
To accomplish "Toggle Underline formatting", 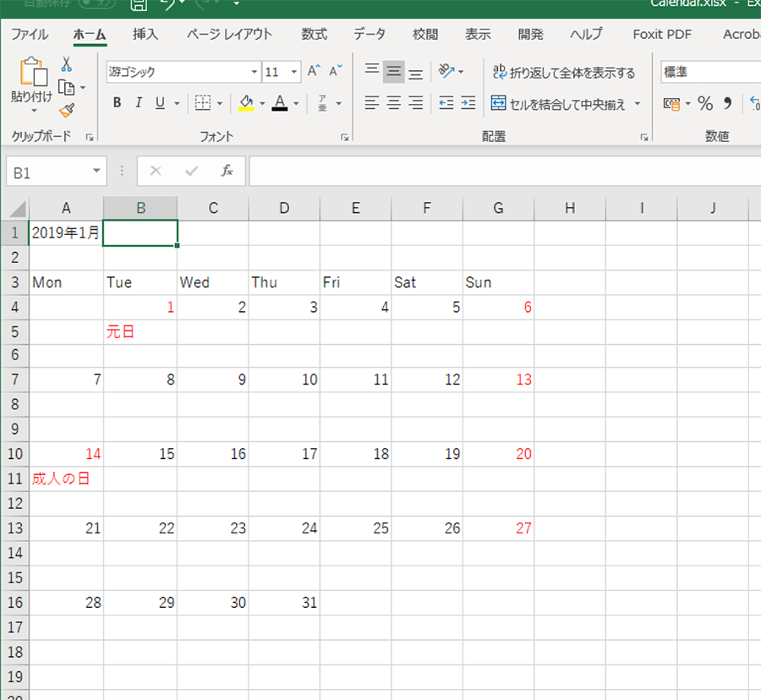I will [160, 103].
